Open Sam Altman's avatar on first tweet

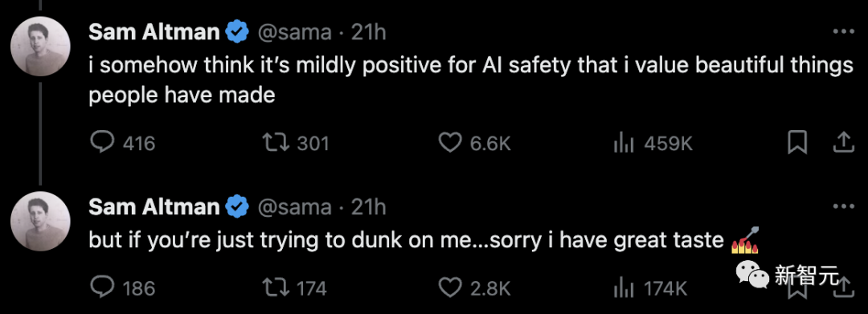coord(40,47)
